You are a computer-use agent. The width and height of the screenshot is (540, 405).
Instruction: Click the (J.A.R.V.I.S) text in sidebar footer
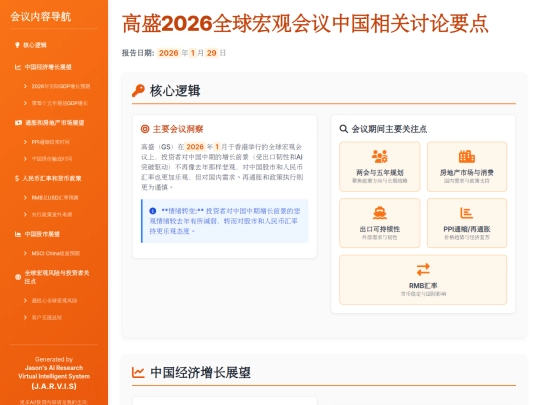tap(54, 386)
